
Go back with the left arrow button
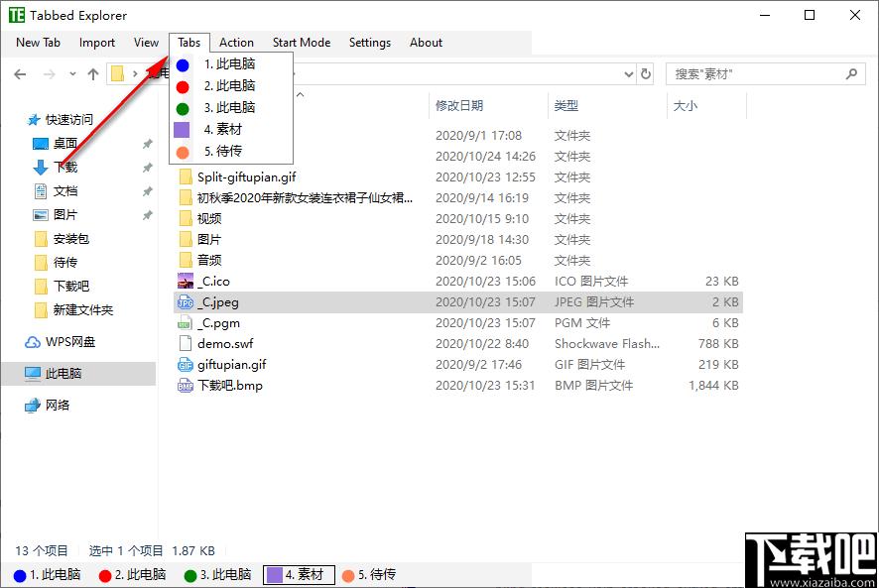pyautogui.click(x=20, y=74)
